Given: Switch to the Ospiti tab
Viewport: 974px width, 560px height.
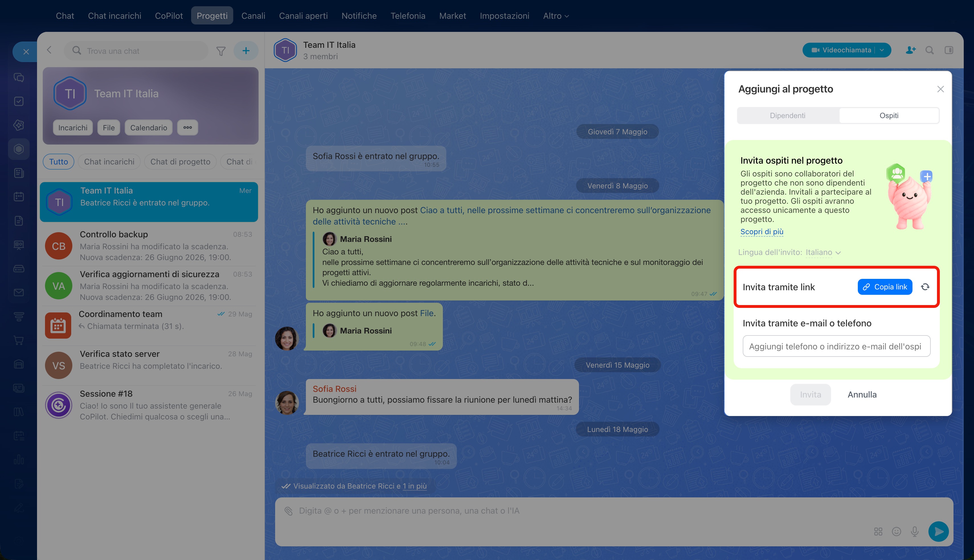Looking at the screenshot, I should [889, 115].
